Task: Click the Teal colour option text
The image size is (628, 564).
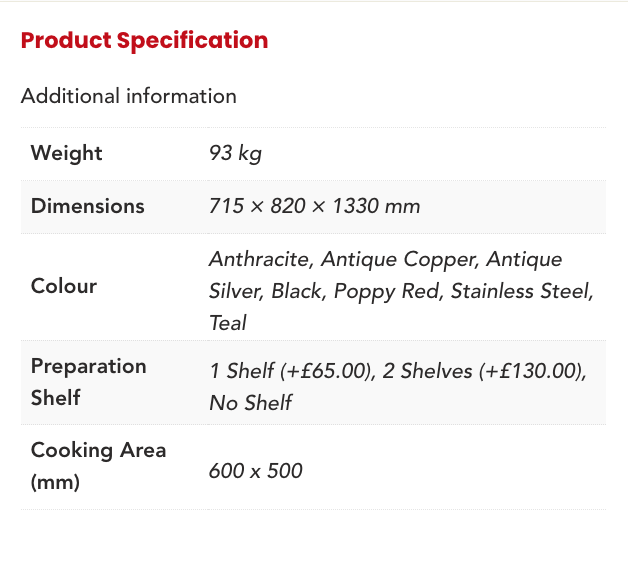Action: tap(227, 323)
